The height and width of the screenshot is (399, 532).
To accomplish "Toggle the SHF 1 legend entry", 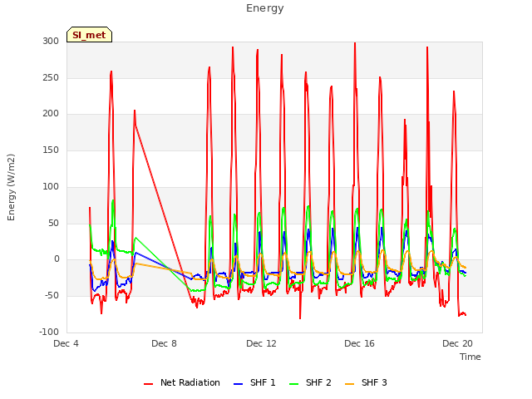I will tap(254, 382).
